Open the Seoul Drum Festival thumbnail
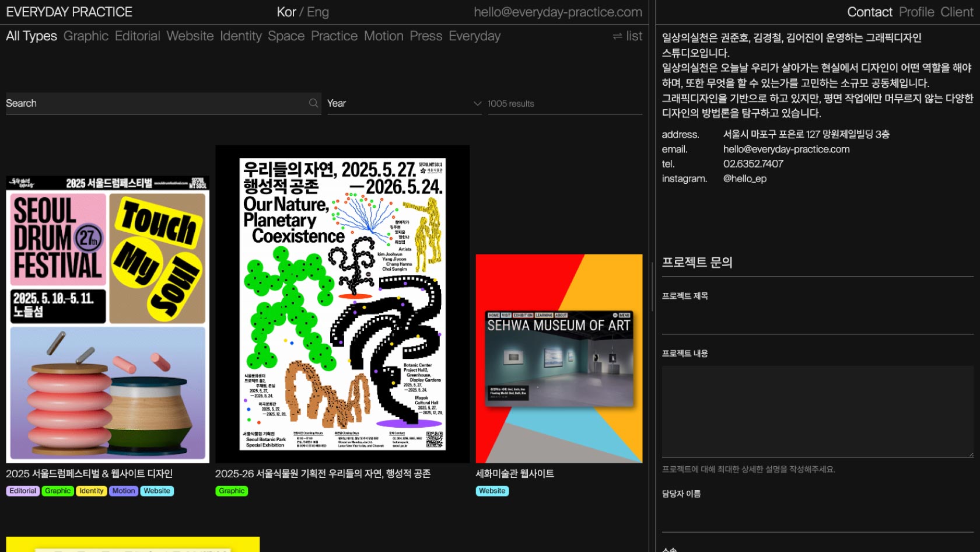This screenshot has height=552, width=980. 107,319
